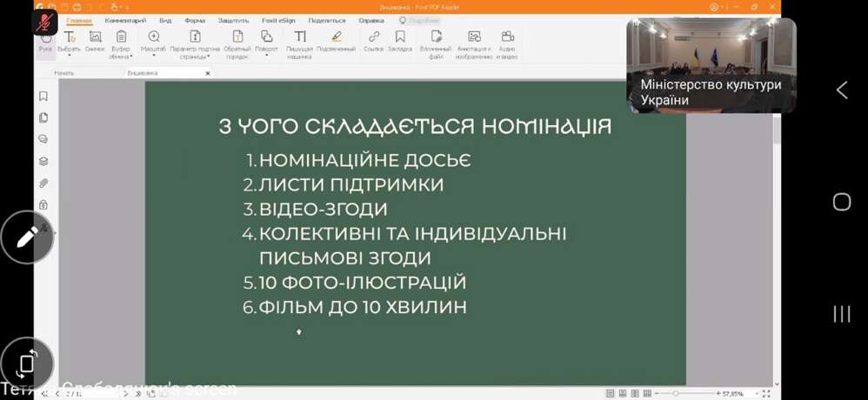Open the Справка ribbon tab
This screenshot has width=868, height=400.
[x=371, y=21]
